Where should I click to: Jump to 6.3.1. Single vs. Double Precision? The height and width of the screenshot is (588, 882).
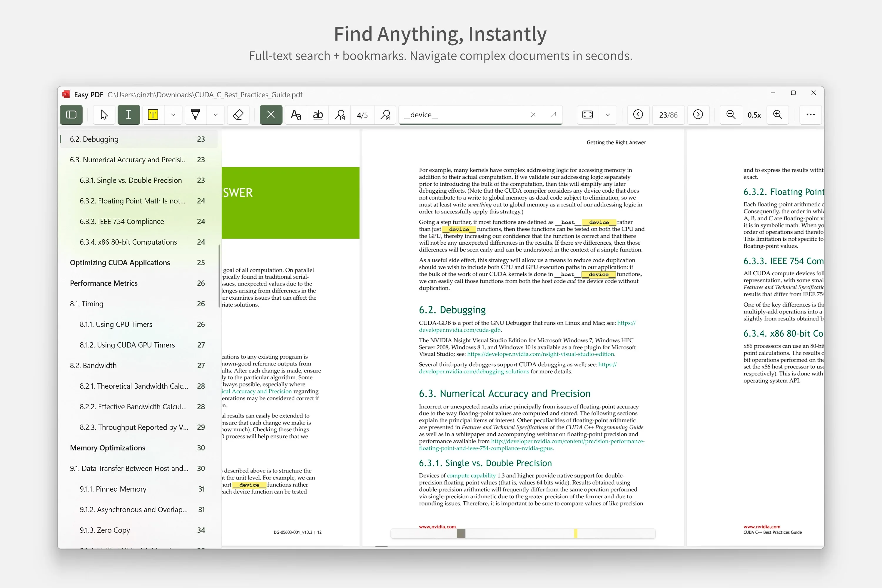pyautogui.click(x=139, y=181)
